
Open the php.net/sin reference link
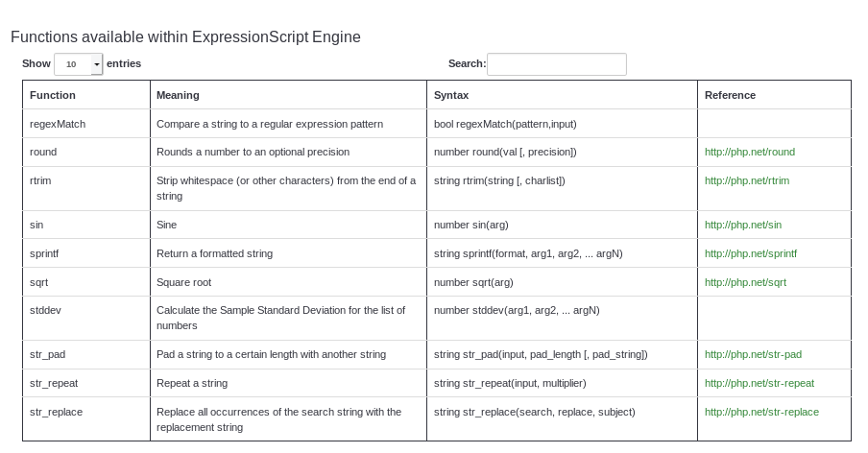(742, 225)
